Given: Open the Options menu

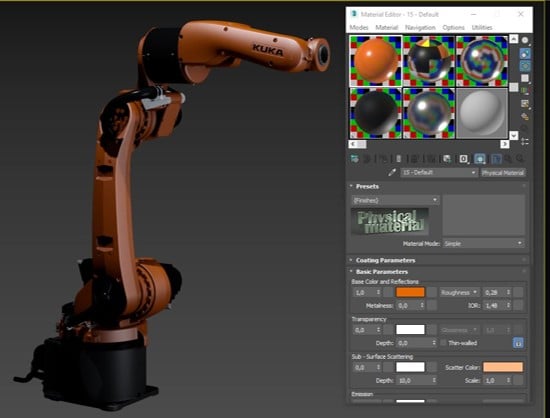Looking at the screenshot, I should [x=453, y=27].
